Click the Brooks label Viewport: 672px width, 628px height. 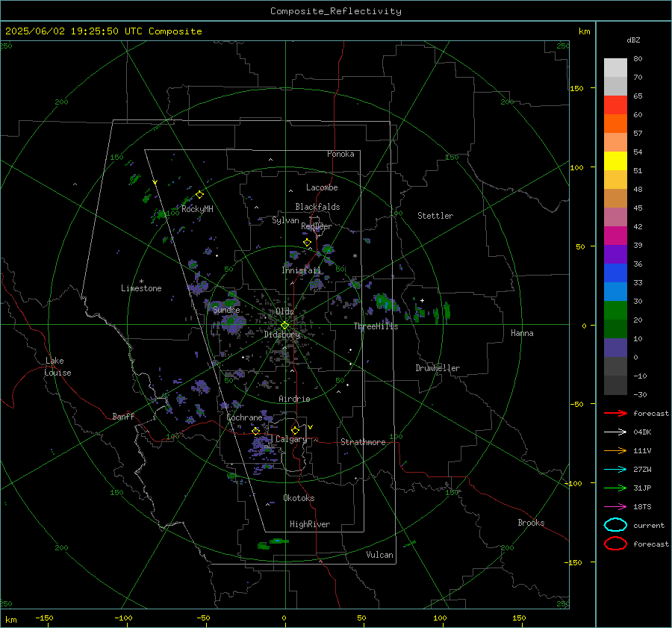531,523
